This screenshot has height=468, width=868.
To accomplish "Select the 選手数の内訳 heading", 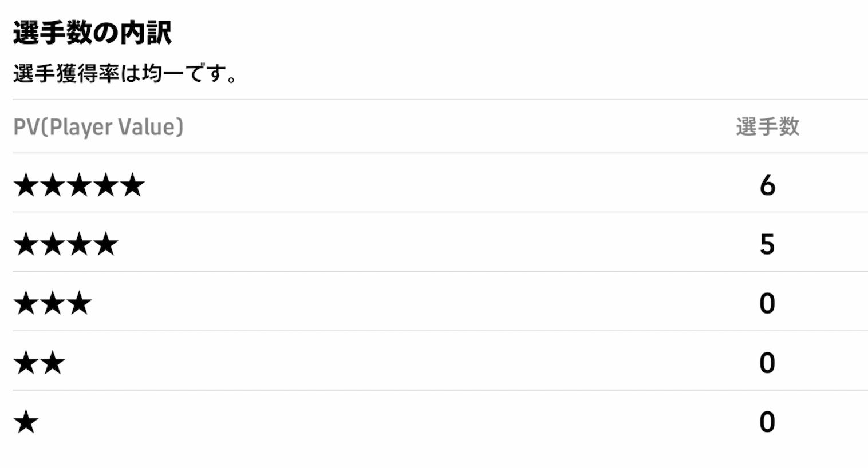I will tap(92, 33).
